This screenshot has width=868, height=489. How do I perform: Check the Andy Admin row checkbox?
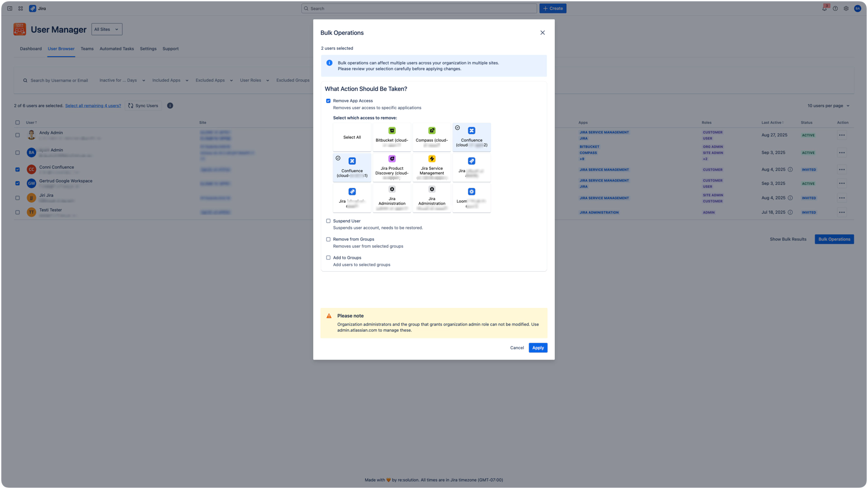[18, 135]
